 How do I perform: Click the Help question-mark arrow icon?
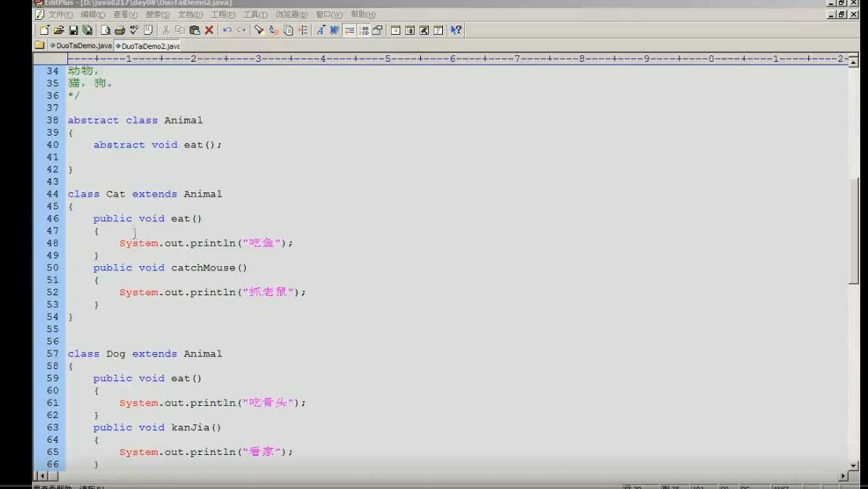456,30
